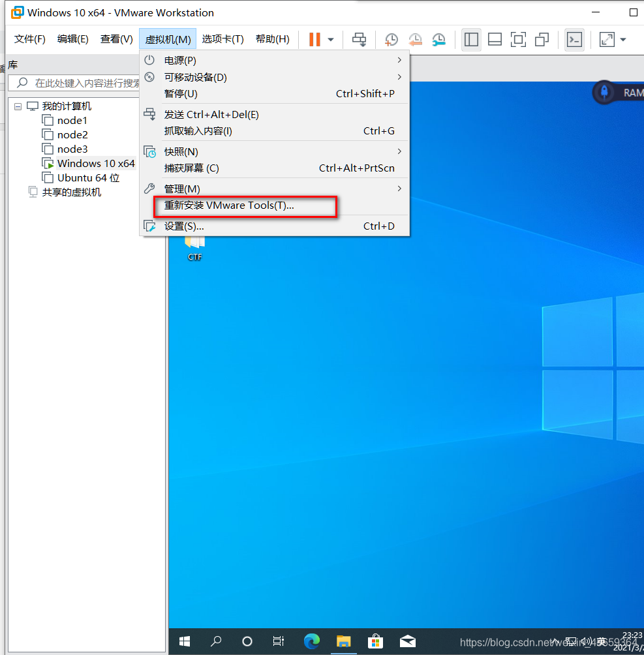Open Mail app from guest taskbar
Viewport: 644px width, 655px height.
click(407, 641)
